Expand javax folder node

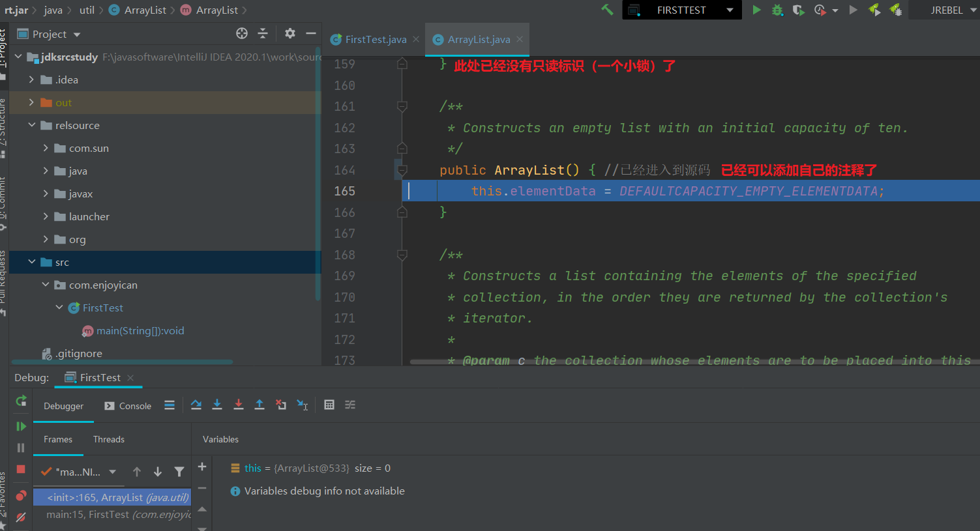45,194
